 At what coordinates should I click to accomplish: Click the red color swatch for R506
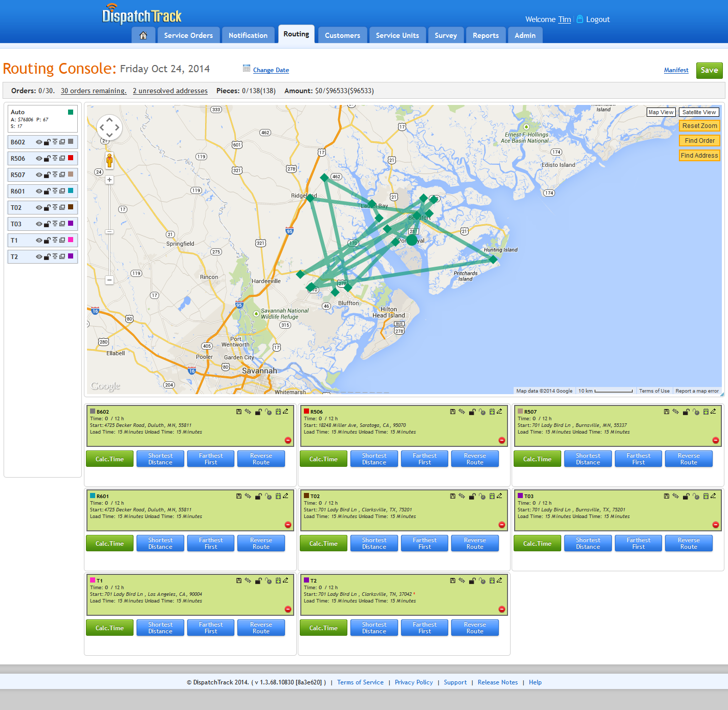(71, 158)
